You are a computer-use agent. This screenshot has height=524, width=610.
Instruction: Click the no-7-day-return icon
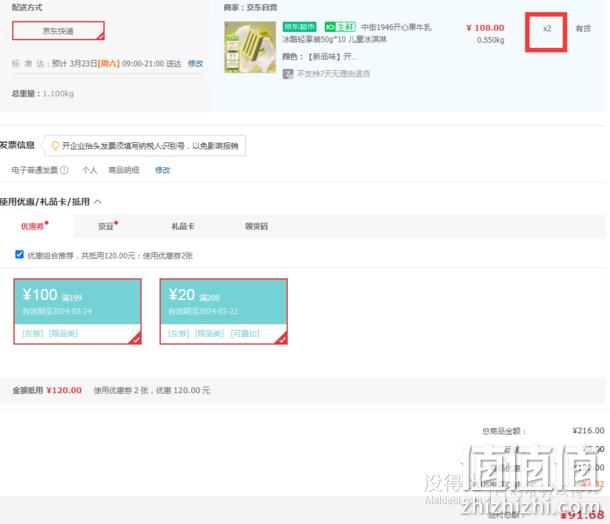click(x=288, y=74)
